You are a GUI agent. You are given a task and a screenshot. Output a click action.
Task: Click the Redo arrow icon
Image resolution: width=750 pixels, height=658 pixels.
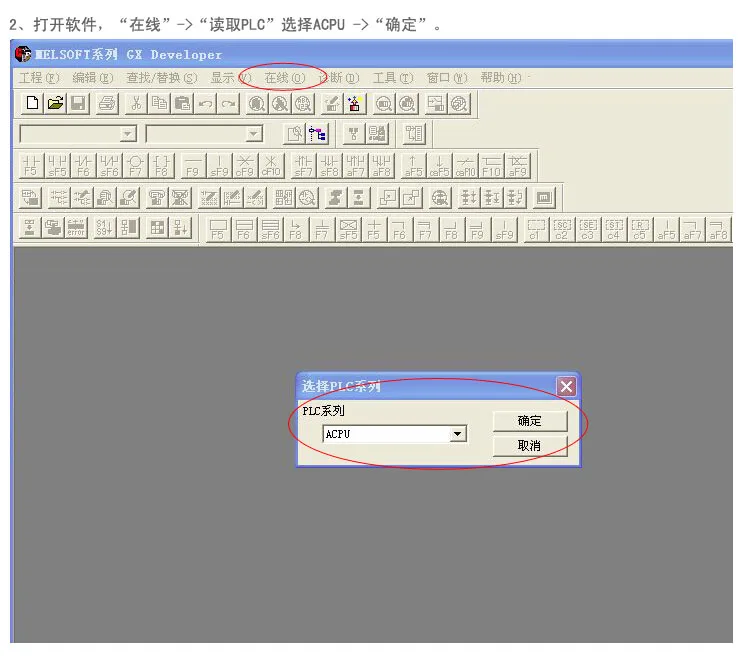click(x=229, y=103)
